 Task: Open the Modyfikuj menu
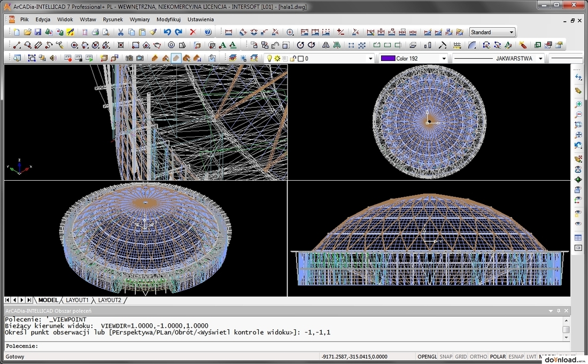168,19
